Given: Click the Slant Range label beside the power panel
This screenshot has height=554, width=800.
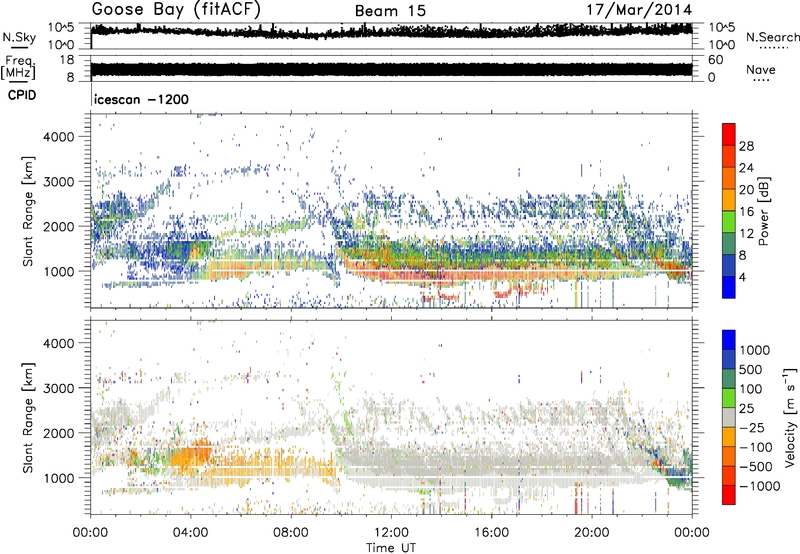Looking at the screenshot, I should coord(28,211).
